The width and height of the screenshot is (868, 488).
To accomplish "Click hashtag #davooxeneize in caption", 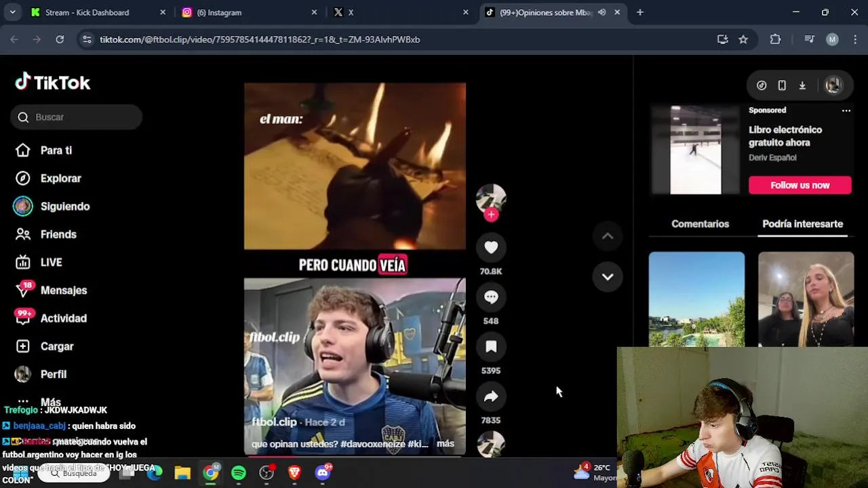I will pos(374,444).
